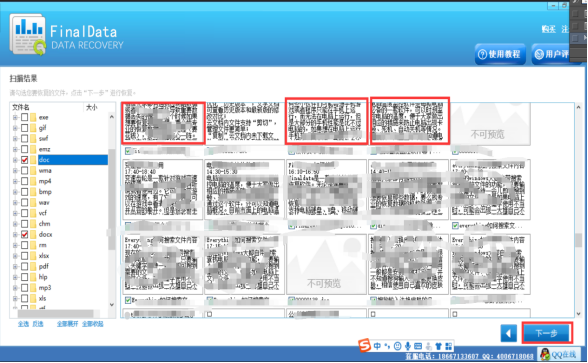
Task: Click the 下一步 next step button
Action: [547, 333]
